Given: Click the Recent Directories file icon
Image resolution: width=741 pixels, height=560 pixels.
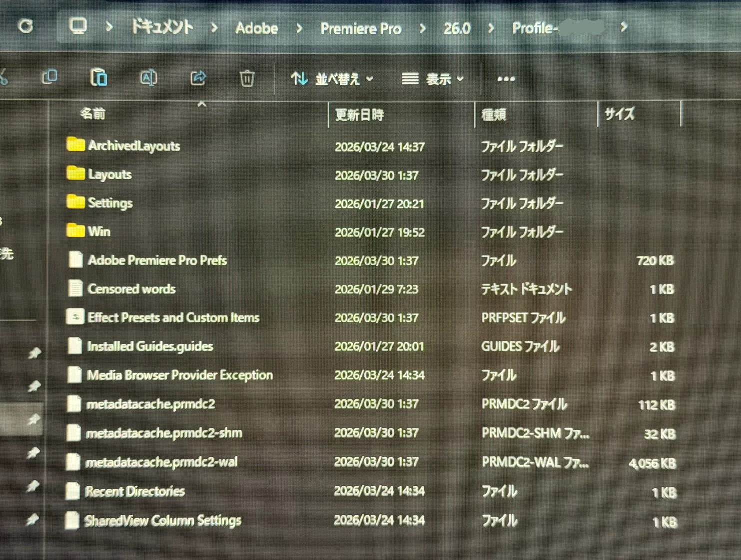Looking at the screenshot, I should point(72,491).
